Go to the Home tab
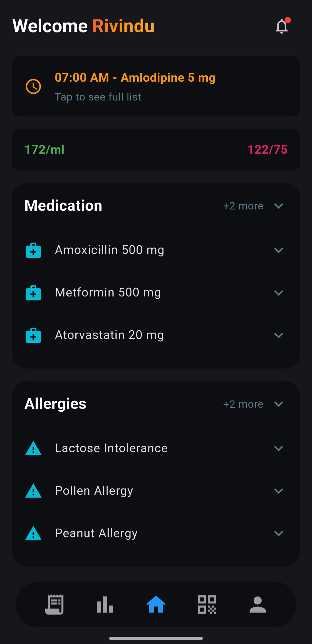312x644 pixels. [156, 604]
